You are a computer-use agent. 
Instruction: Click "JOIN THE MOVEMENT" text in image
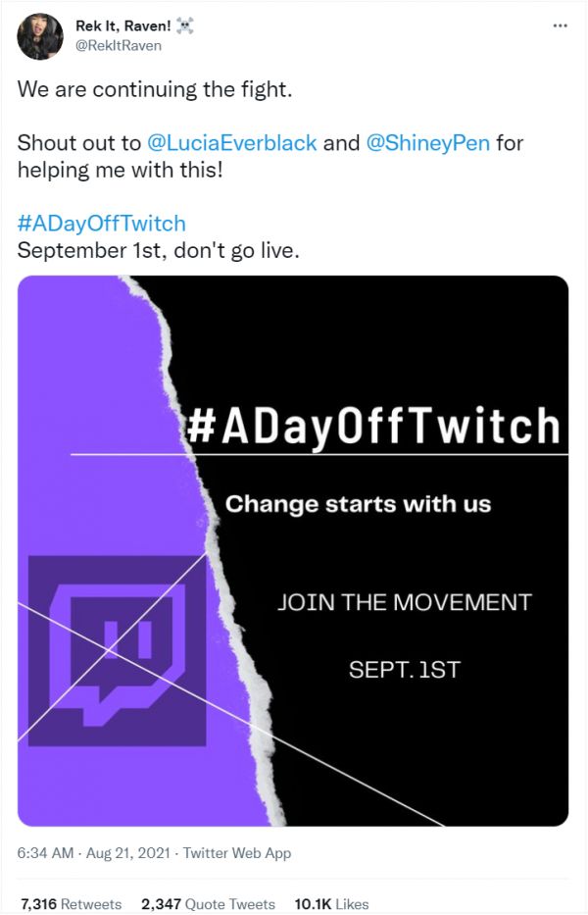(404, 601)
